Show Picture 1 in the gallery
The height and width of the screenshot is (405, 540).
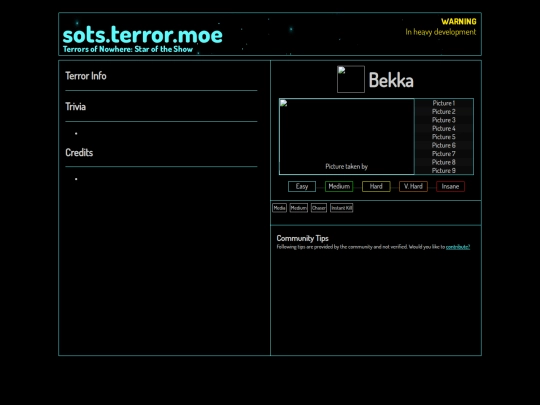click(x=444, y=103)
